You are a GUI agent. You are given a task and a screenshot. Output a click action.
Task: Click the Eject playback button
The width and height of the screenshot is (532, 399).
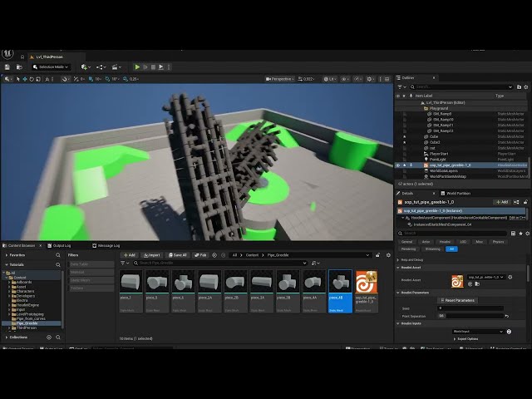pos(160,67)
